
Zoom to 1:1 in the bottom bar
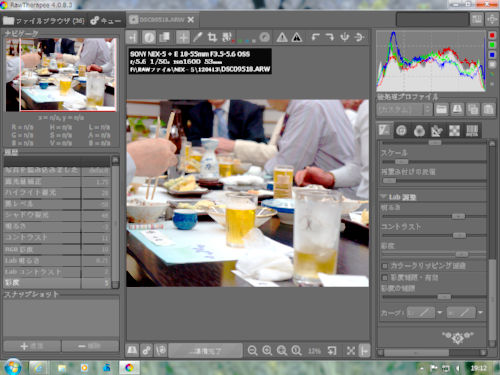[296, 350]
